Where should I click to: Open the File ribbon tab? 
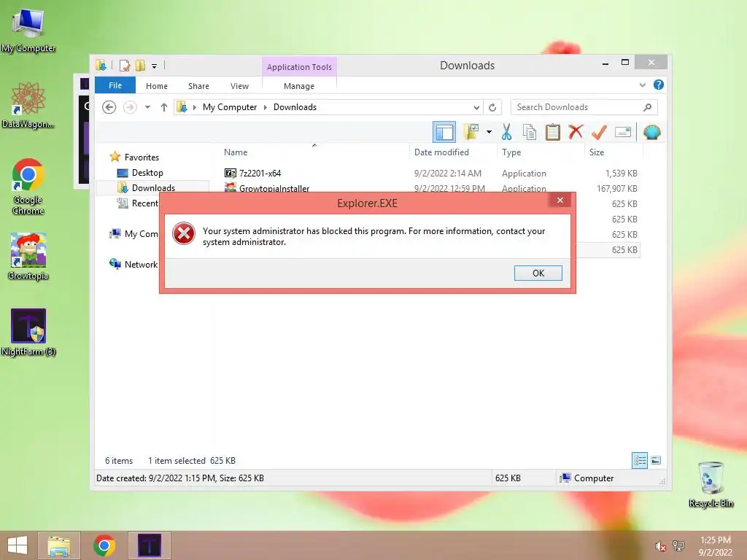pyautogui.click(x=115, y=85)
